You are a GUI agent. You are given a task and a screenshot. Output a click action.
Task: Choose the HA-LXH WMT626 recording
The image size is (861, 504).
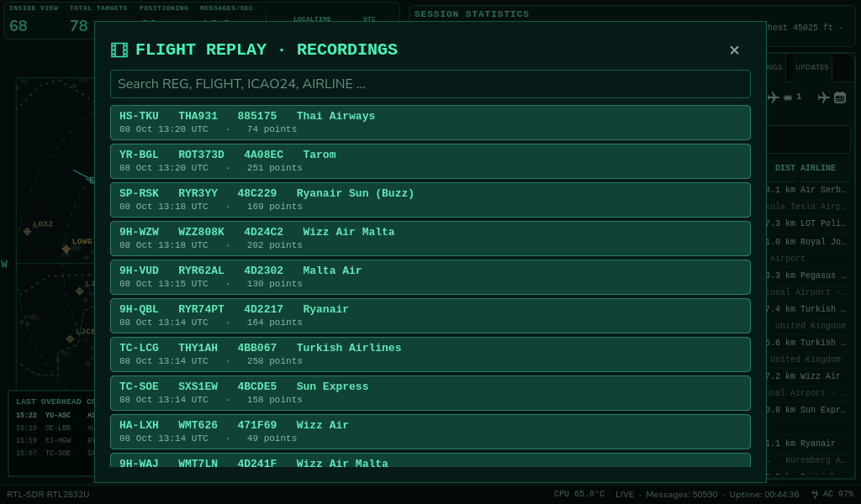tap(430, 432)
